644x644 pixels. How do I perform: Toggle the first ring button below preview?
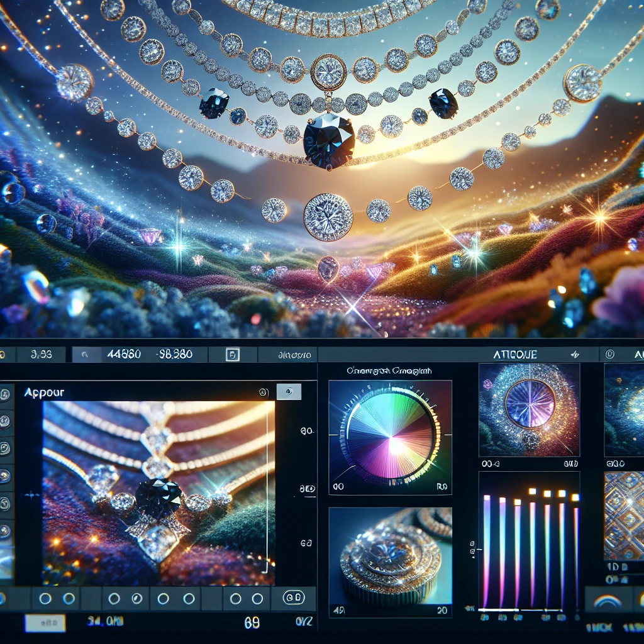[x=45, y=599]
